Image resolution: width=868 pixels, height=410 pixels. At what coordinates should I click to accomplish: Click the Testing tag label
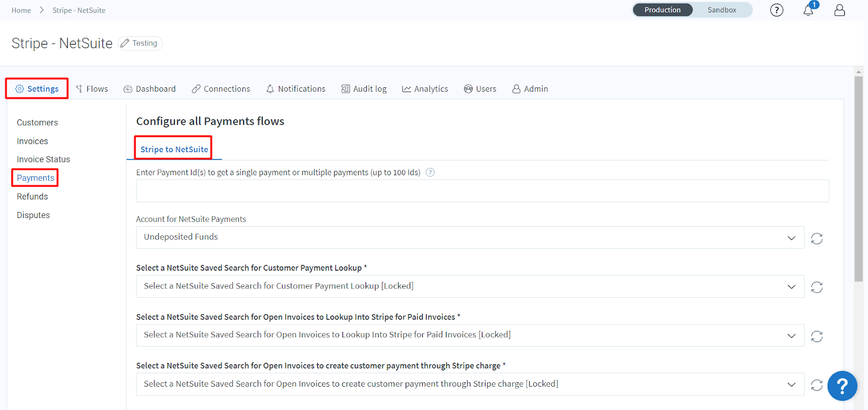tap(145, 43)
